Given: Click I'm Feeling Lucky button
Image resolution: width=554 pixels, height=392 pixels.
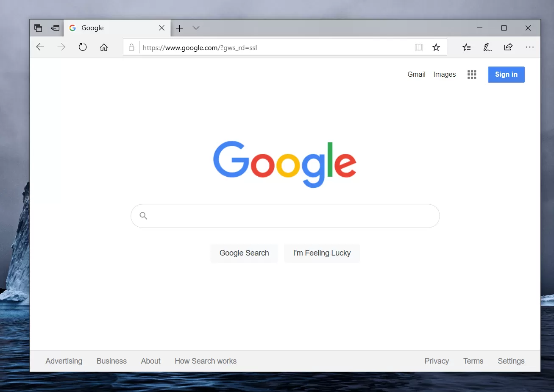Looking at the screenshot, I should point(322,253).
